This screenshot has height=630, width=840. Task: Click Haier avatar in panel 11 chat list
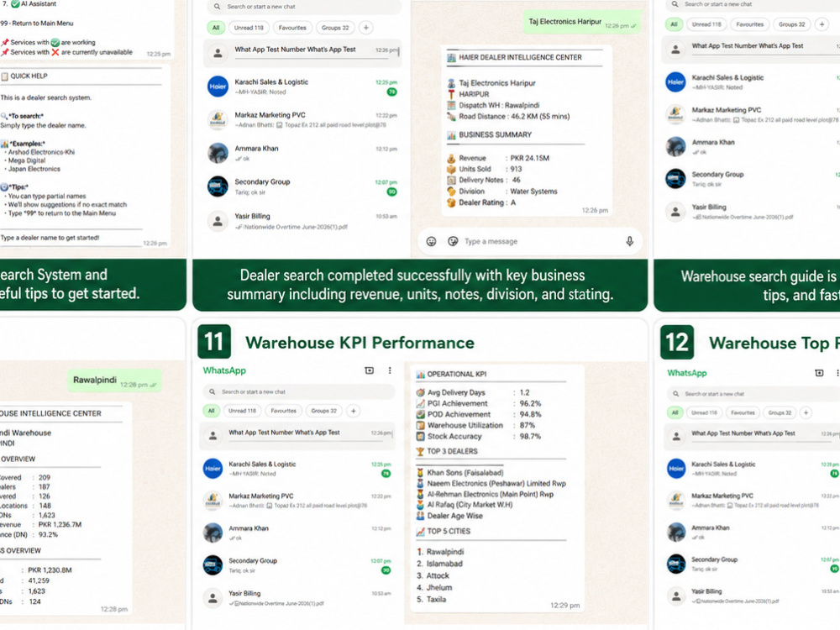(213, 468)
